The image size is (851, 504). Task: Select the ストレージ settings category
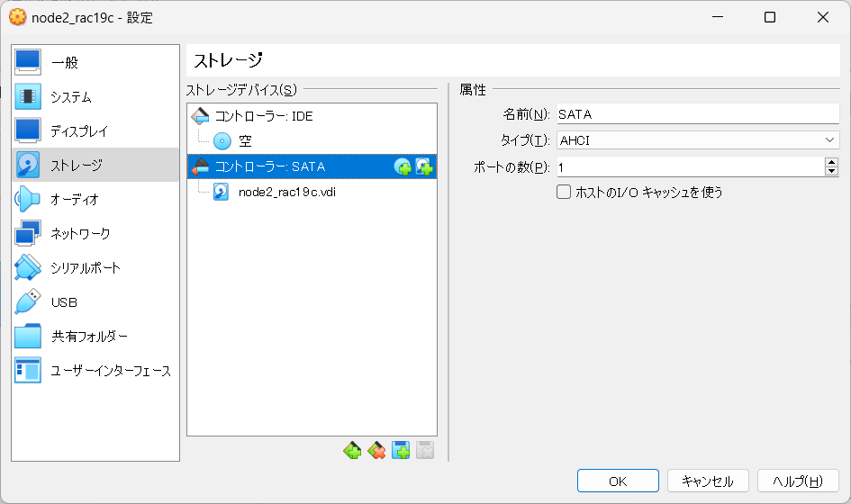tap(95, 165)
